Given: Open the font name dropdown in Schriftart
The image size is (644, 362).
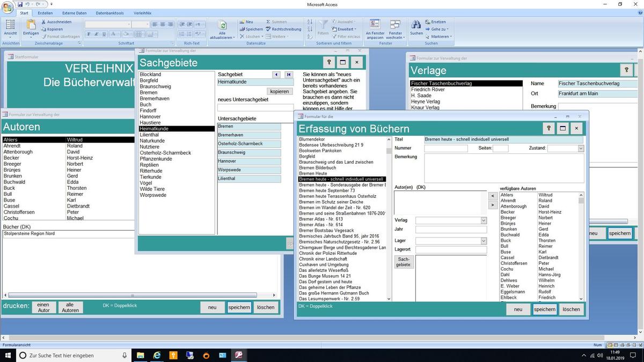Looking at the screenshot, I should click(x=129, y=24).
